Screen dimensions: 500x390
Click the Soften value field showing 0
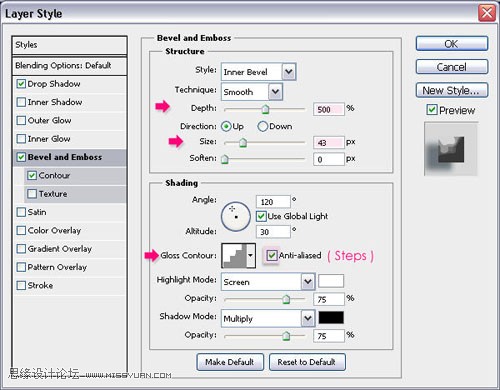328,159
